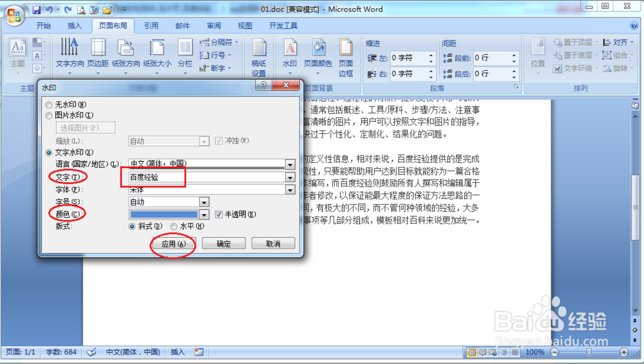This screenshot has height=364, width=644.
Task: Switch to the 引用 ribbon tab
Action: pyautogui.click(x=151, y=26)
